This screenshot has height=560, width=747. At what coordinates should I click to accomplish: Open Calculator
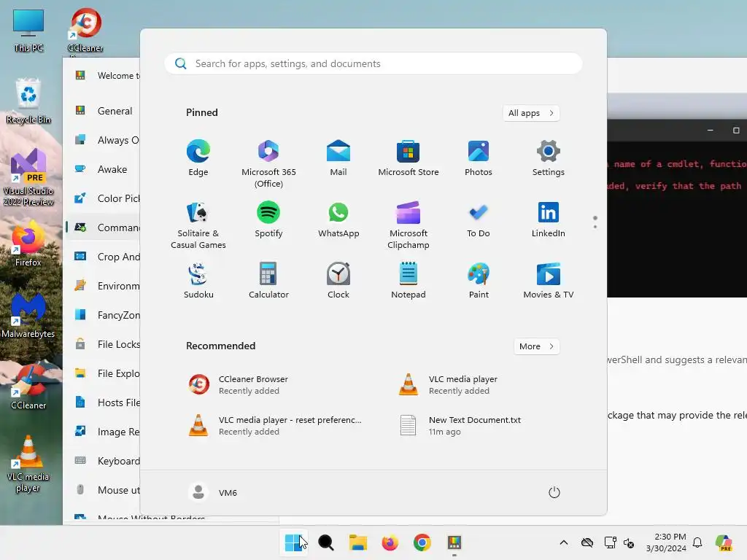coord(268,281)
